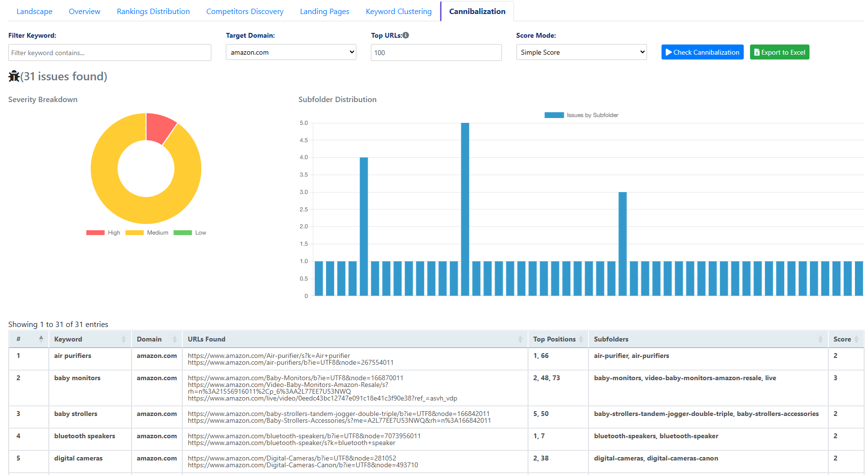Sort by Keyword column arrows
The width and height of the screenshot is (868, 475).
124,339
